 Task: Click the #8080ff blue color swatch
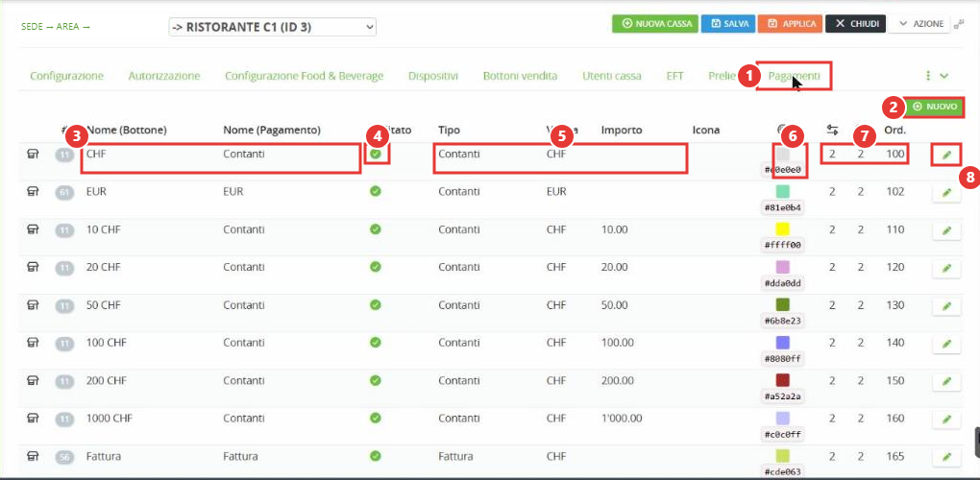[x=782, y=342]
